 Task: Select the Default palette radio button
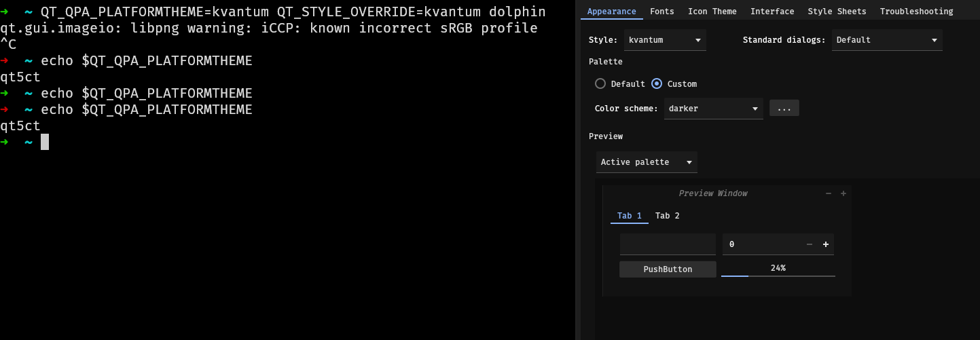coord(600,84)
